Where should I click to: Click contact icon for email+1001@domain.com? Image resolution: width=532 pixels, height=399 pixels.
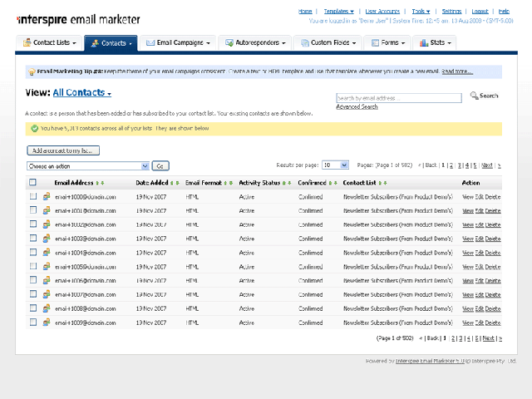[x=47, y=210]
